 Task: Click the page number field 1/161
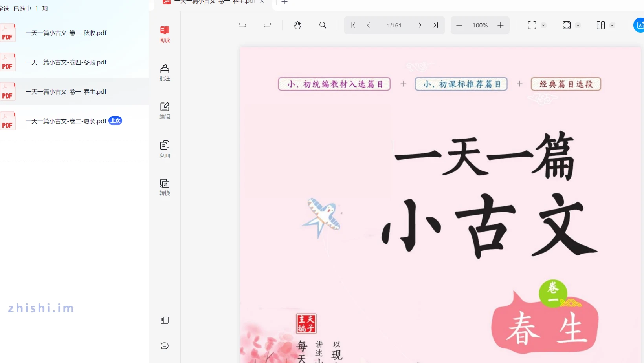click(394, 25)
